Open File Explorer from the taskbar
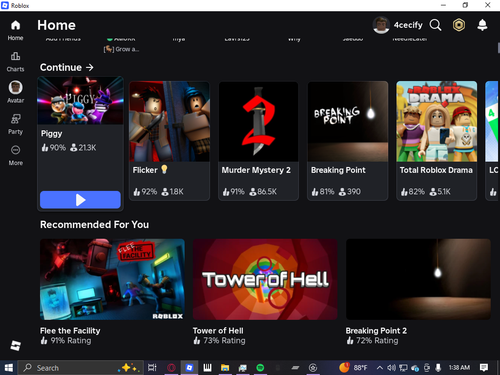Image resolution: width=500 pixels, height=375 pixels. click(x=225, y=368)
